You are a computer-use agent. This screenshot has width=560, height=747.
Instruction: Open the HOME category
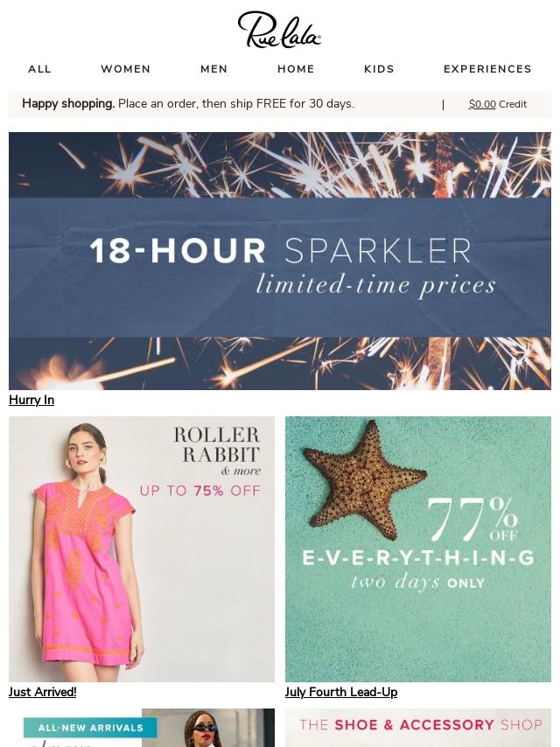click(296, 69)
